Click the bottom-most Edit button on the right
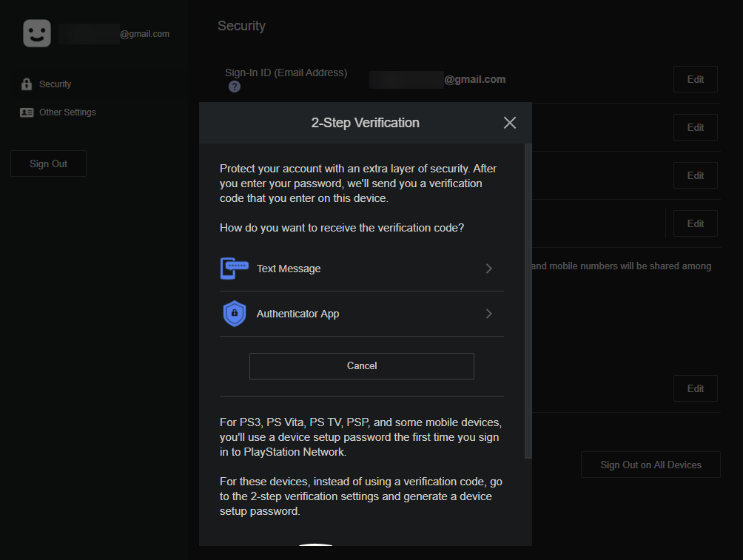The height and width of the screenshot is (560, 743). click(x=695, y=388)
